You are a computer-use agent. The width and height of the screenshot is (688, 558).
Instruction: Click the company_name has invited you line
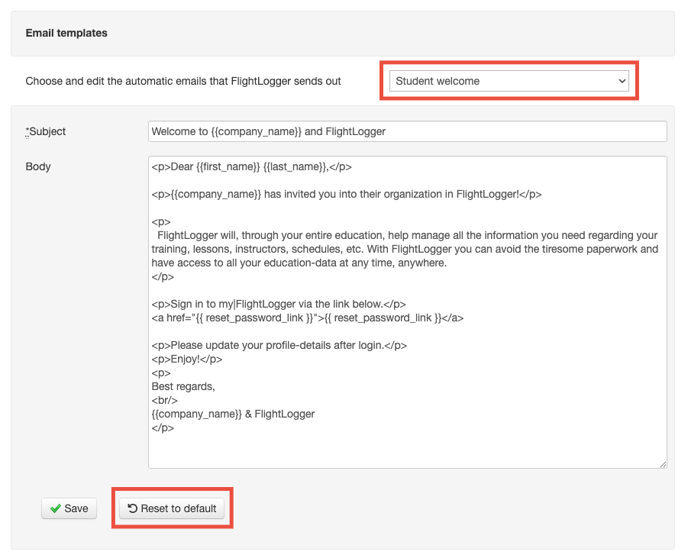coord(346,194)
